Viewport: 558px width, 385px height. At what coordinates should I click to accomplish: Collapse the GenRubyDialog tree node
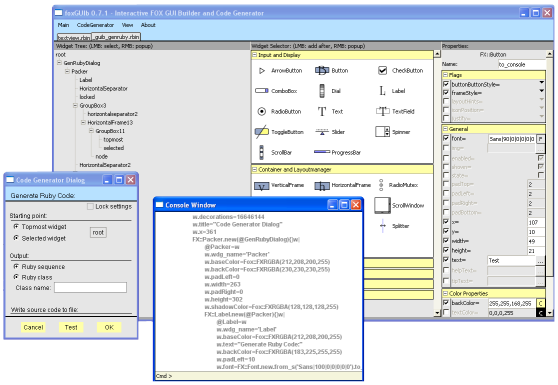point(59,63)
